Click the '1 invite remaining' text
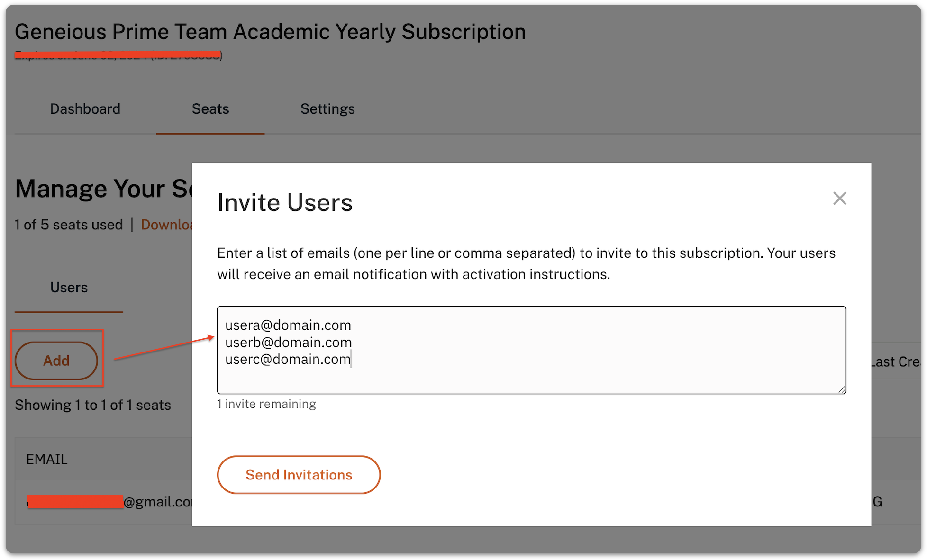The width and height of the screenshot is (927, 560). pyautogui.click(x=266, y=404)
